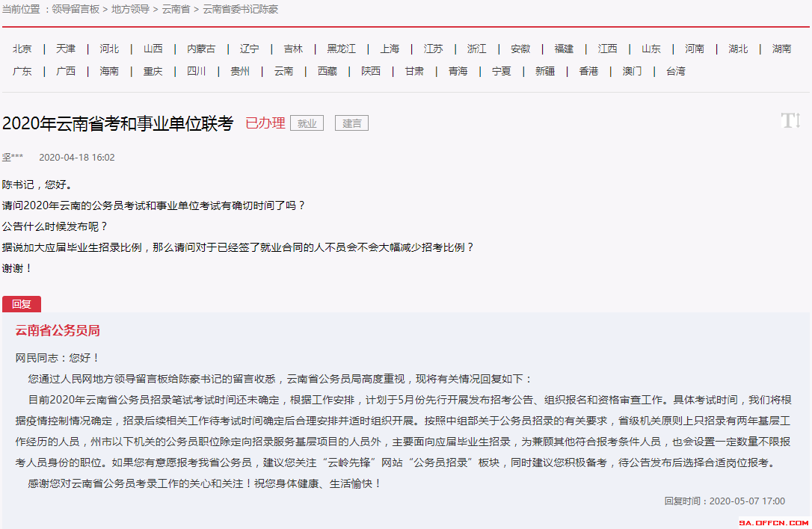Image resolution: width=812 pixels, height=529 pixels.
Task: Click the 云南省公务员局 replier name
Action: 58,330
